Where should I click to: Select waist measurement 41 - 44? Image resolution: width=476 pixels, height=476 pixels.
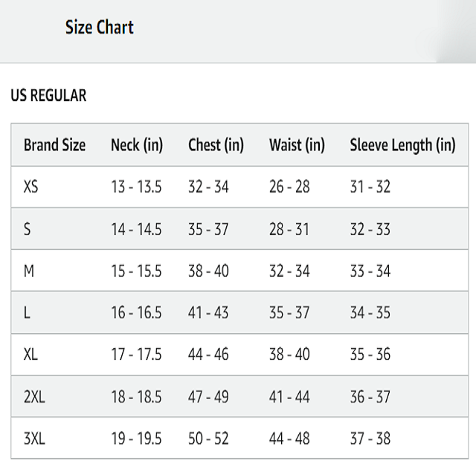coord(289,397)
